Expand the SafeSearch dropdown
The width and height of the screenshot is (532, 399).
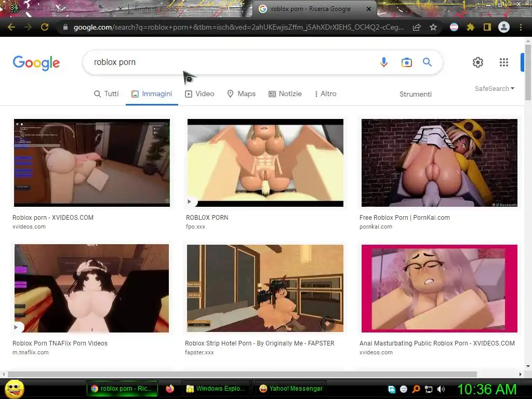pyautogui.click(x=495, y=88)
